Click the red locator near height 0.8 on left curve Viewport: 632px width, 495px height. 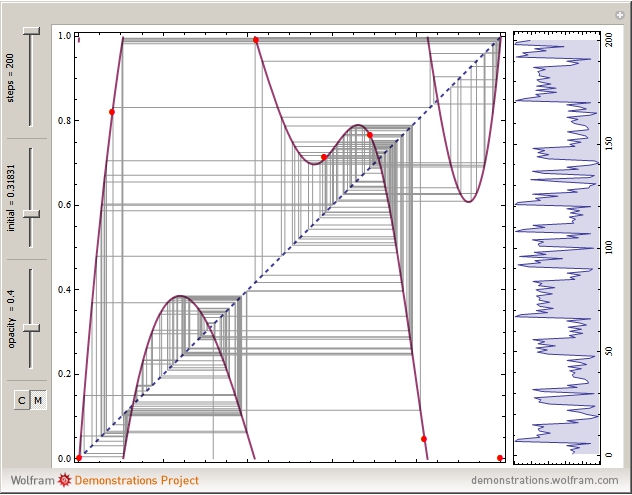point(112,112)
